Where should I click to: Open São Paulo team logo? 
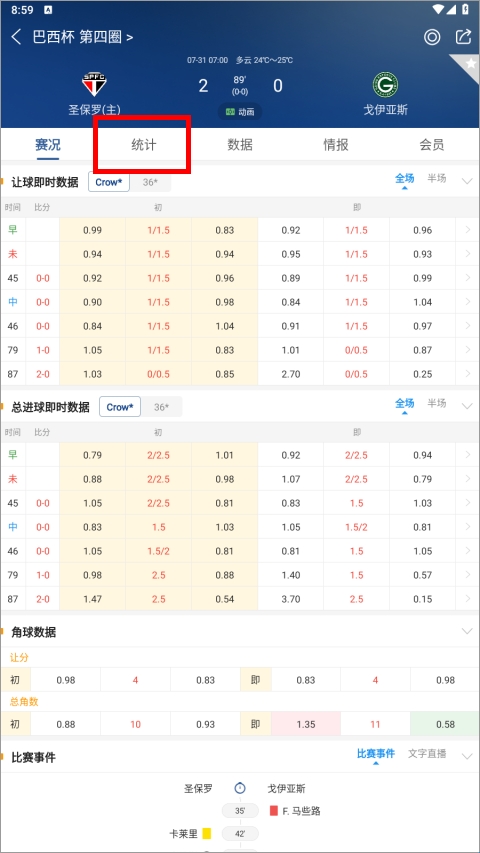tap(94, 84)
